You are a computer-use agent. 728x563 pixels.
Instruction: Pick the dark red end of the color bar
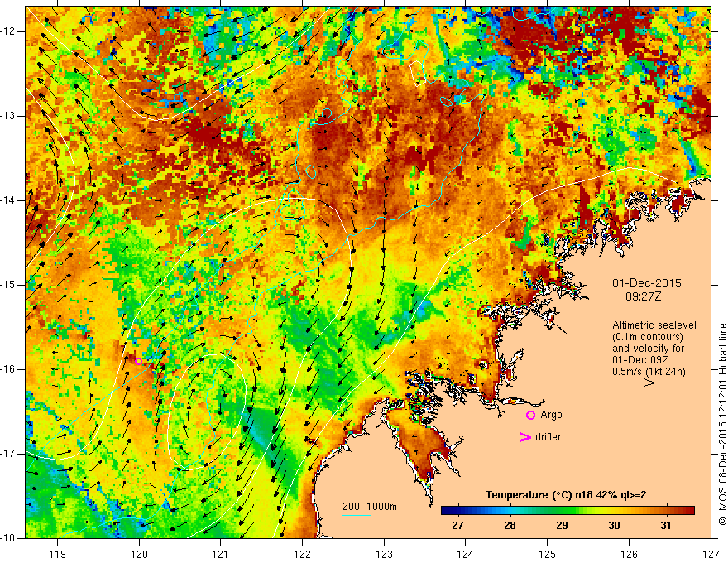690,511
